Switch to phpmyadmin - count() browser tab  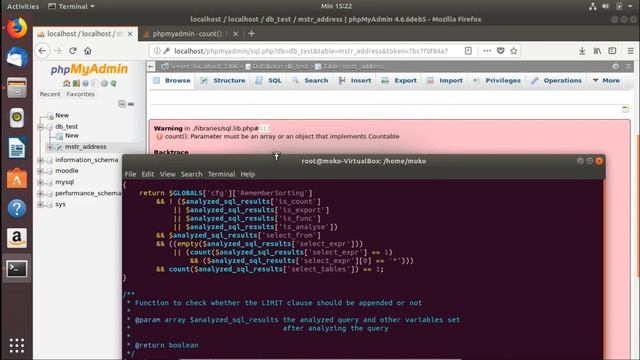click(x=190, y=34)
